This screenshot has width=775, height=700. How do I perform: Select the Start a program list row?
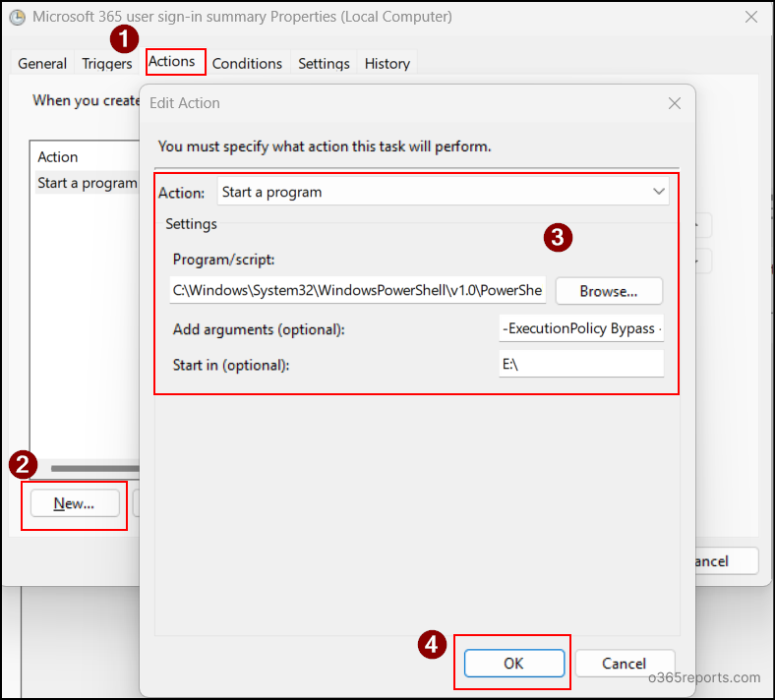(x=87, y=183)
